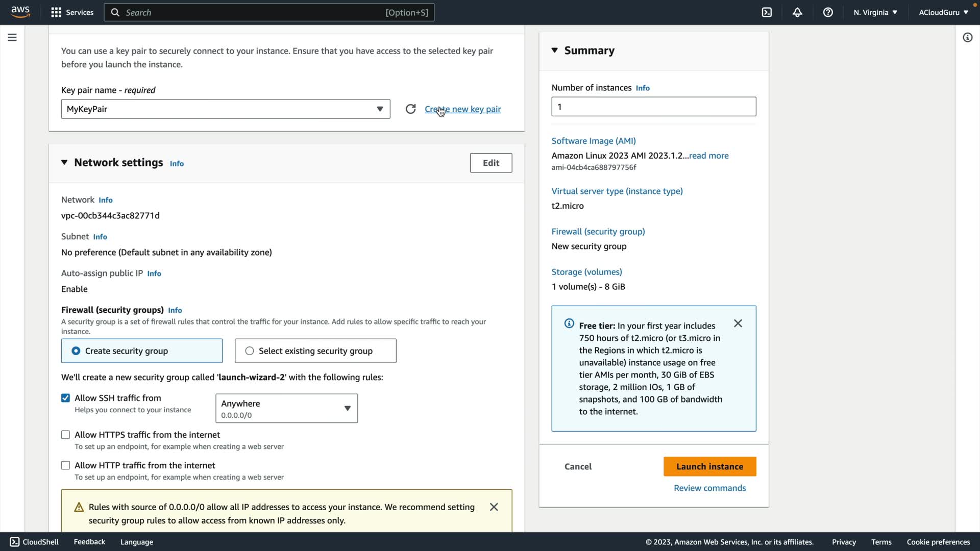Uncheck Allow SSH traffic from
This screenshot has height=551, width=980.
point(66,398)
